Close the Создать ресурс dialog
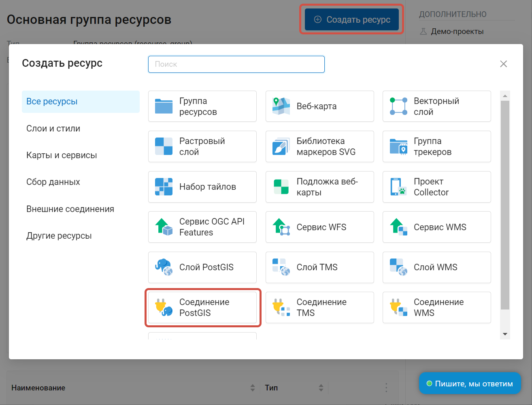Screen dimensions: 532x405 pos(503,64)
